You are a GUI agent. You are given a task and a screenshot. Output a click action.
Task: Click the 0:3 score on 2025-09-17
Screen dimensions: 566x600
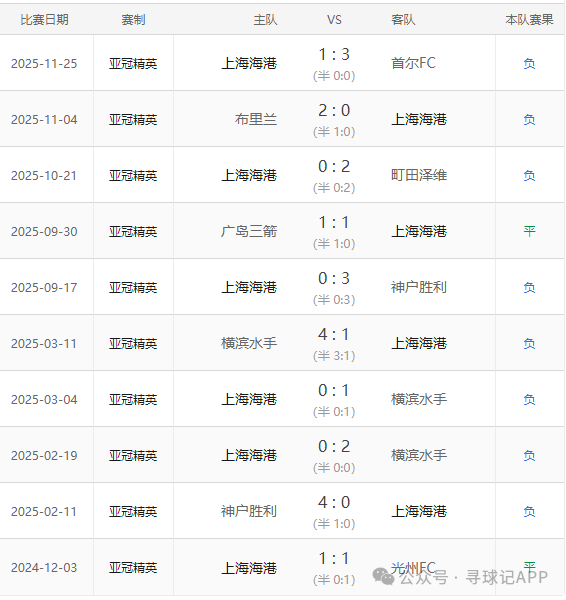tap(334, 278)
